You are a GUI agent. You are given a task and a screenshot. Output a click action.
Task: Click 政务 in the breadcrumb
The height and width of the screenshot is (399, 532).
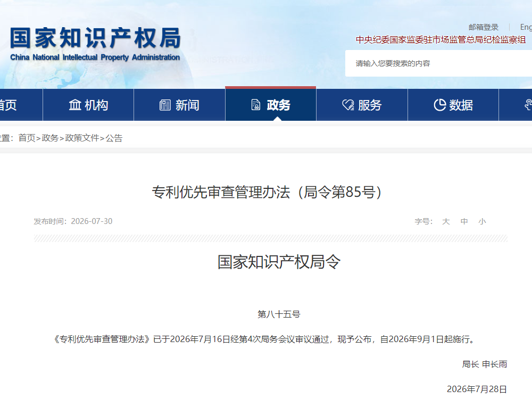[x=50, y=138]
